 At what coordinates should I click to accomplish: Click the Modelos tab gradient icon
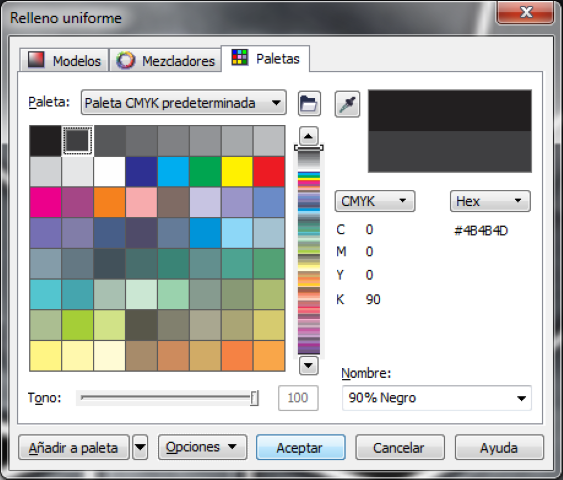[36, 60]
